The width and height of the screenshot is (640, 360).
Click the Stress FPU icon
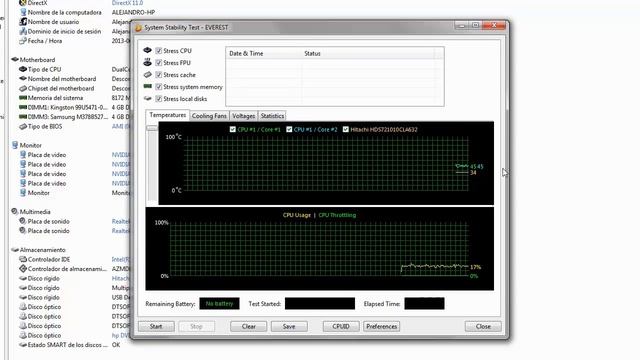pos(147,62)
